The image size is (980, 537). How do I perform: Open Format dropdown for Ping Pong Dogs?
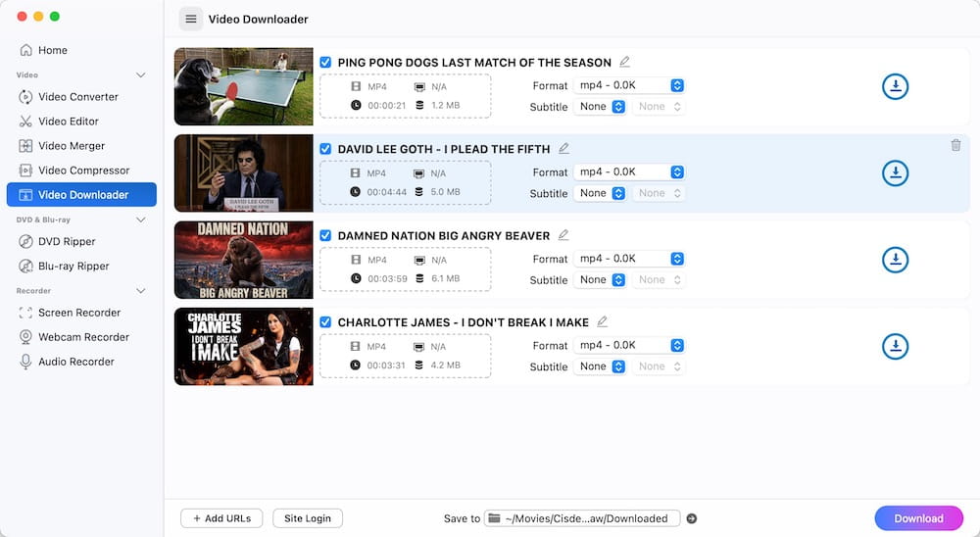tap(629, 85)
